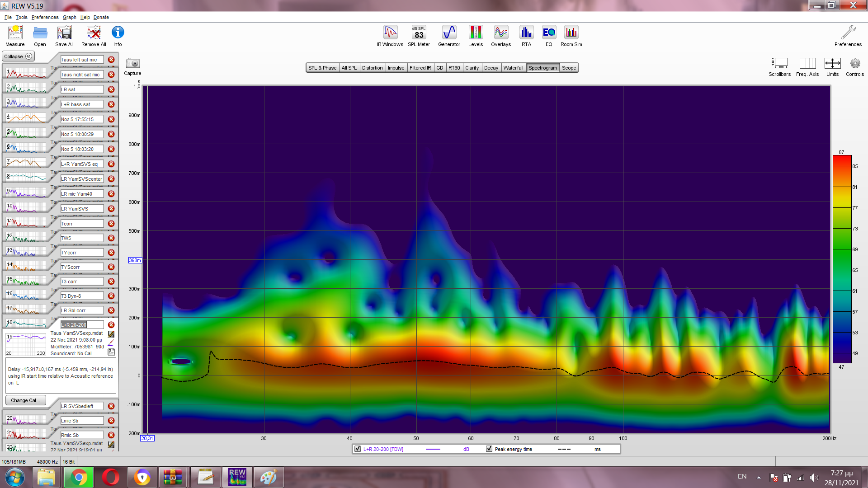This screenshot has width=868, height=488.
Task: Capture the graph image
Action: click(x=132, y=64)
